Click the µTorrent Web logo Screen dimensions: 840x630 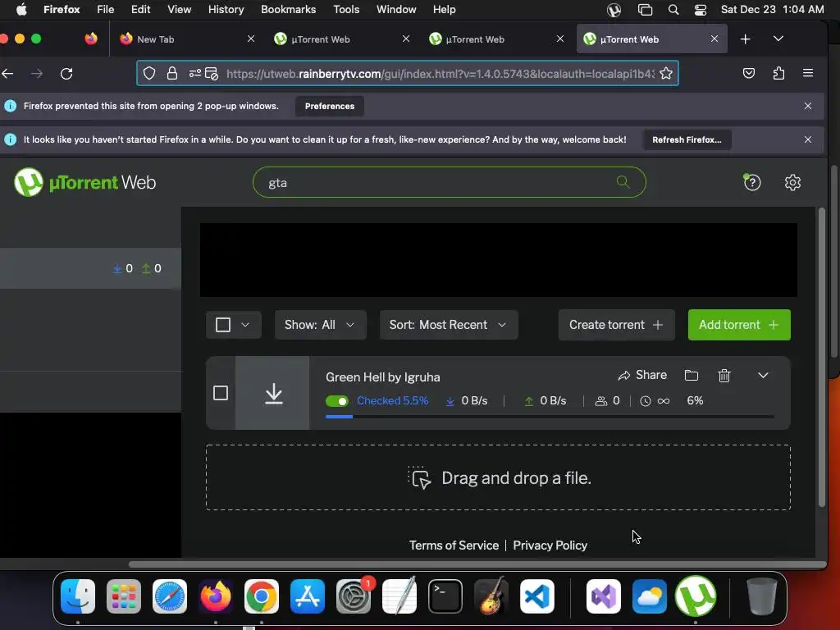click(84, 182)
